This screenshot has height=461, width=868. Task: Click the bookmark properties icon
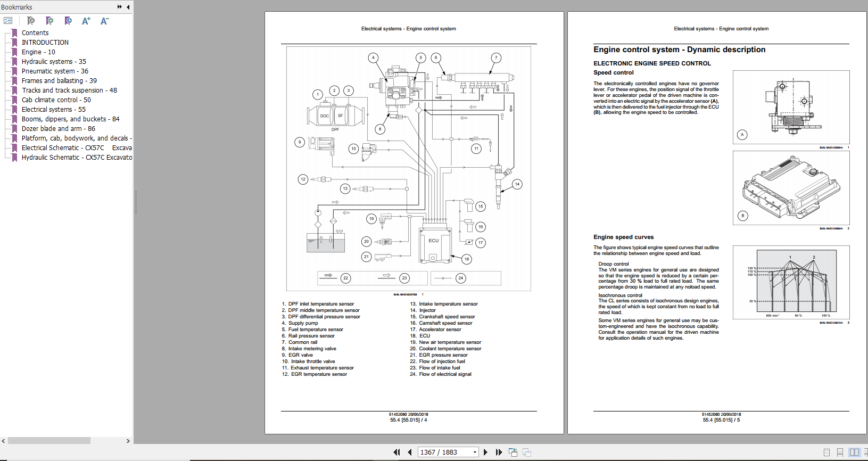[x=68, y=21]
